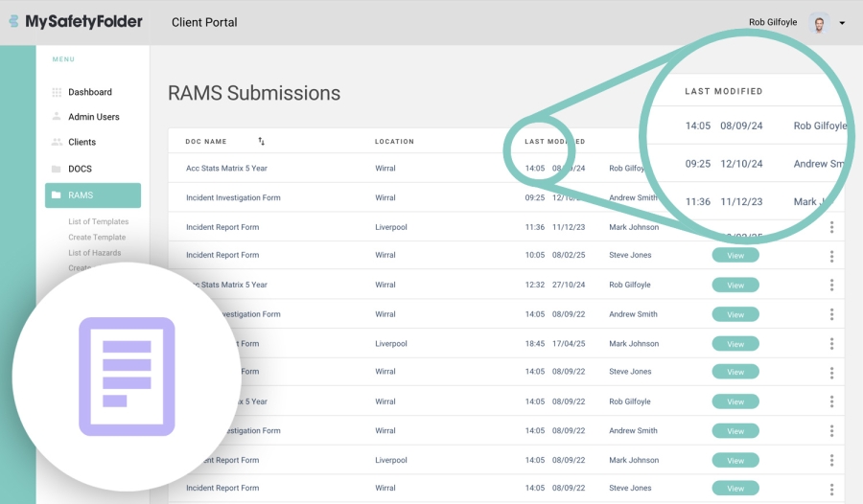Click the MySafetyFolder logo

coord(75,22)
